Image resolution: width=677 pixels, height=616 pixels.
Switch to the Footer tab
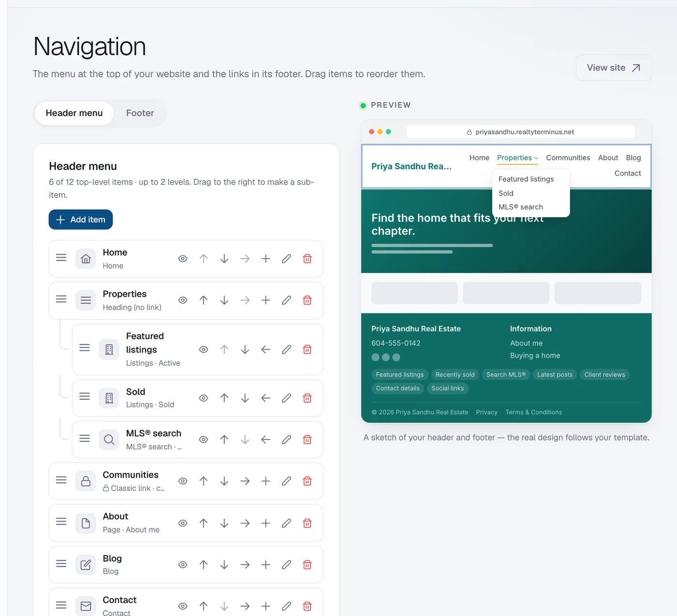pos(140,113)
